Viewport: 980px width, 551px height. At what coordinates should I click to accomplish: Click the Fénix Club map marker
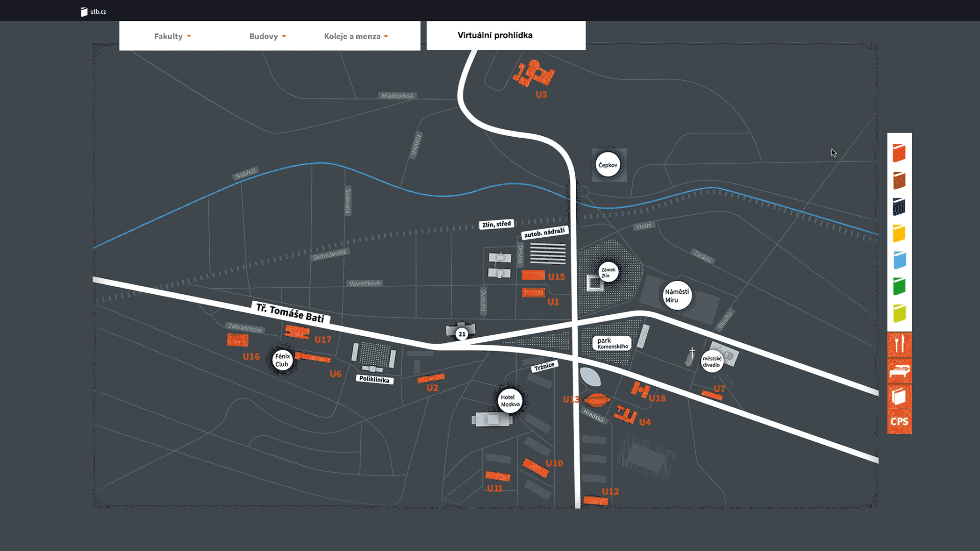[282, 360]
